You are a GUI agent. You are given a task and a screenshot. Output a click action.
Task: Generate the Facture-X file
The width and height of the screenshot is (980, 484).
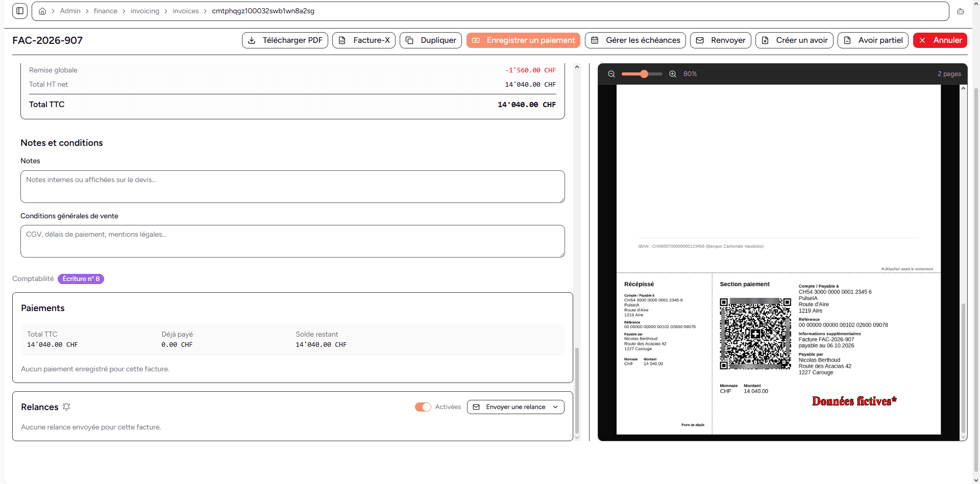[364, 40]
